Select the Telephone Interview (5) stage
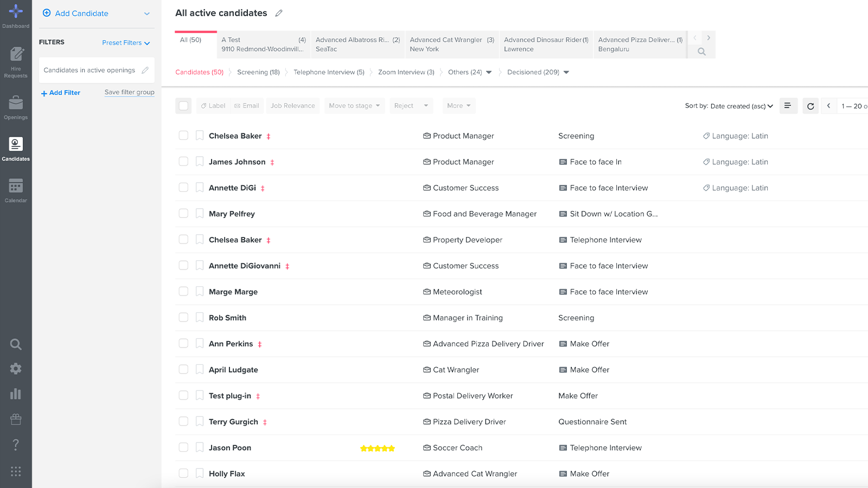The height and width of the screenshot is (488, 868). pyautogui.click(x=329, y=72)
